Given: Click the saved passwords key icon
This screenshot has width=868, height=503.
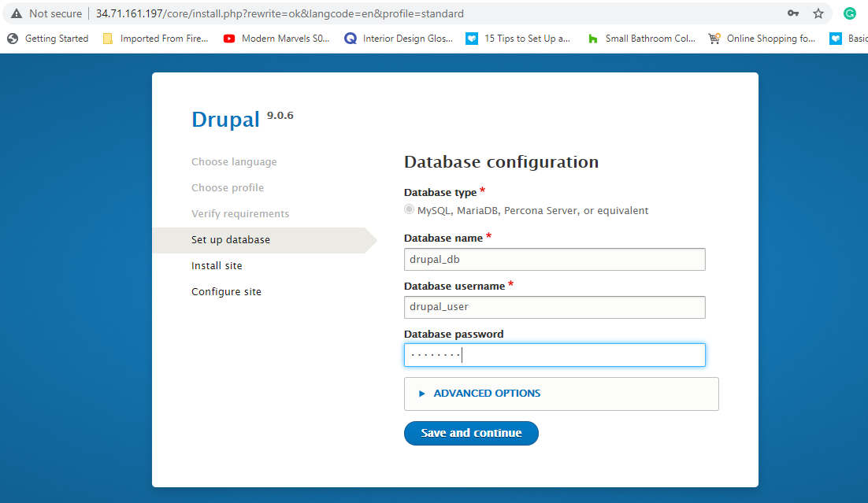Looking at the screenshot, I should (x=793, y=13).
